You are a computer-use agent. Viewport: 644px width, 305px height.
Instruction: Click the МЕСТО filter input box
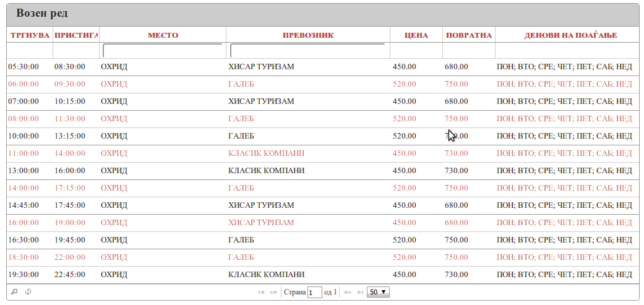click(x=163, y=51)
